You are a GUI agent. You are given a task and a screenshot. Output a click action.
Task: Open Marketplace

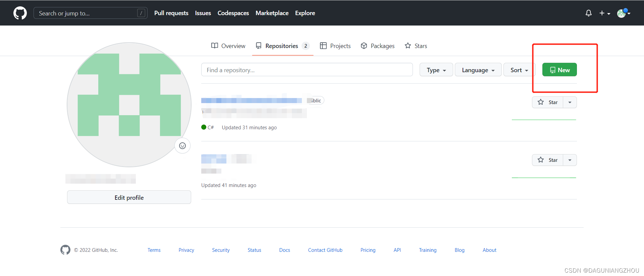[272, 13]
